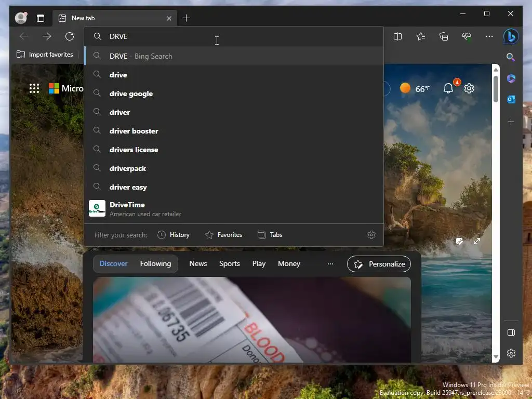Open the Settings and more ellipsis menu
The image size is (532, 399).
pos(489,36)
